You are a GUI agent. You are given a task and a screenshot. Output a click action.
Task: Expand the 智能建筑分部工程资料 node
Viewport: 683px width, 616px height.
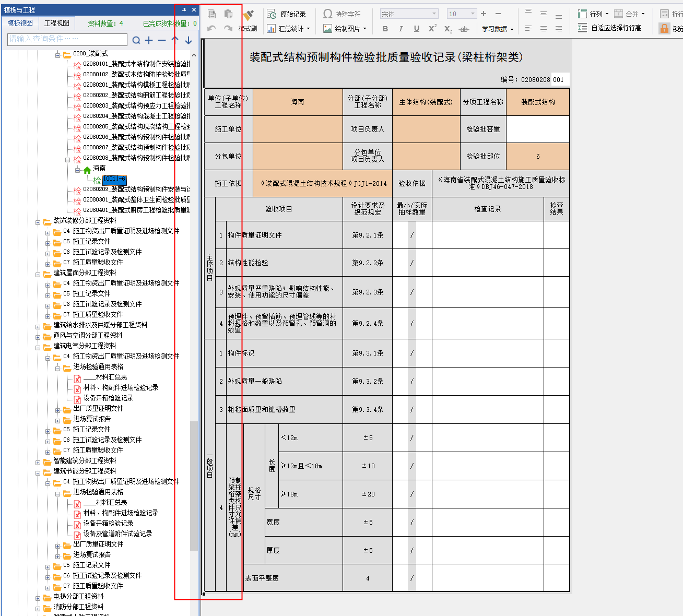(x=38, y=462)
